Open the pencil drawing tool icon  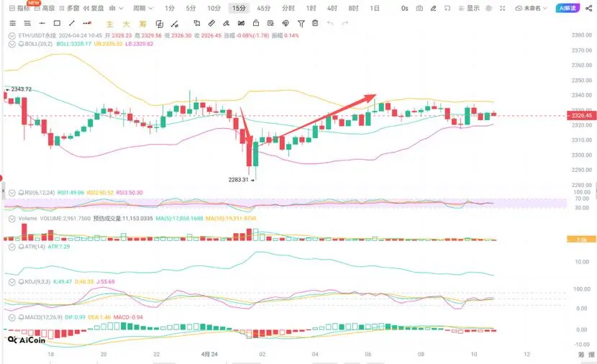(x=433, y=8)
